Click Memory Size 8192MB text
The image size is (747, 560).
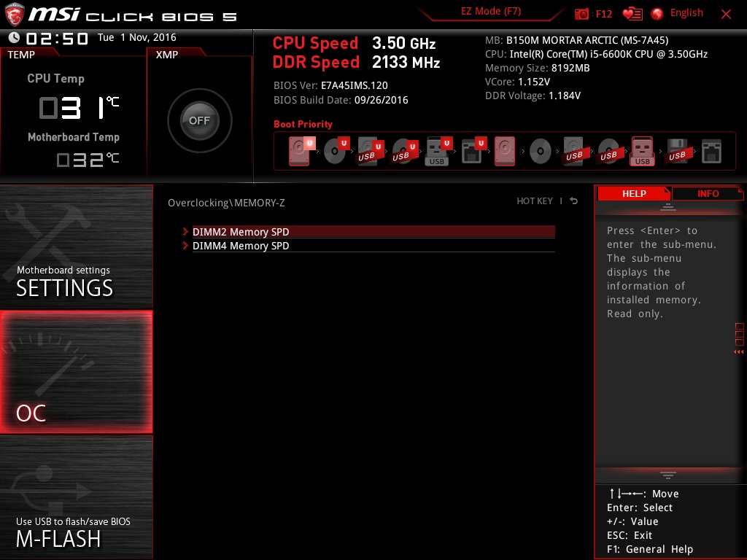tap(538, 68)
